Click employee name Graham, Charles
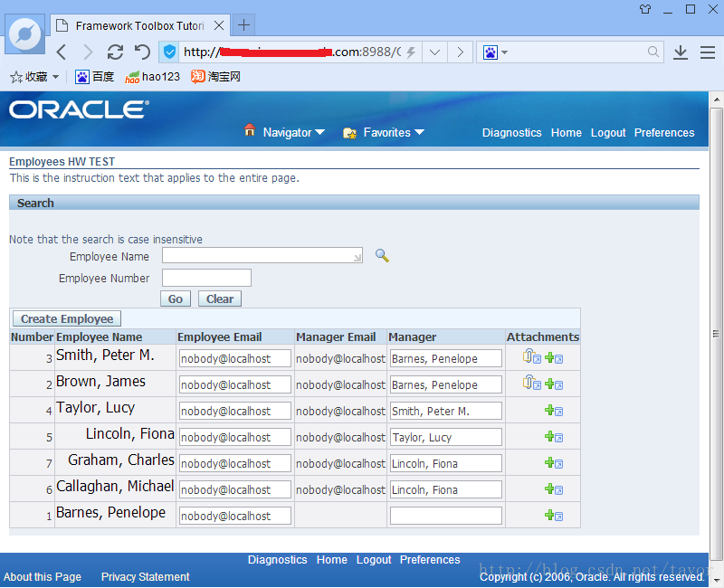This screenshot has height=588, width=724. click(121, 460)
